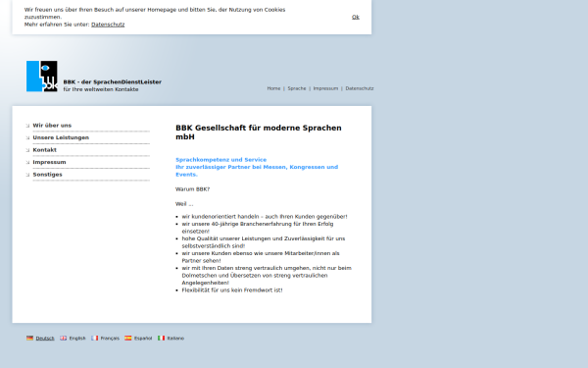The width and height of the screenshot is (588, 368).
Task: Click the Weil ... text
Action: click(x=184, y=204)
